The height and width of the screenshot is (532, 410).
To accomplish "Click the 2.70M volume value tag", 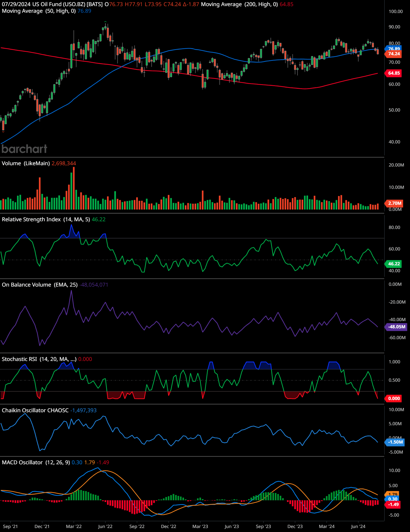I will (394, 203).
